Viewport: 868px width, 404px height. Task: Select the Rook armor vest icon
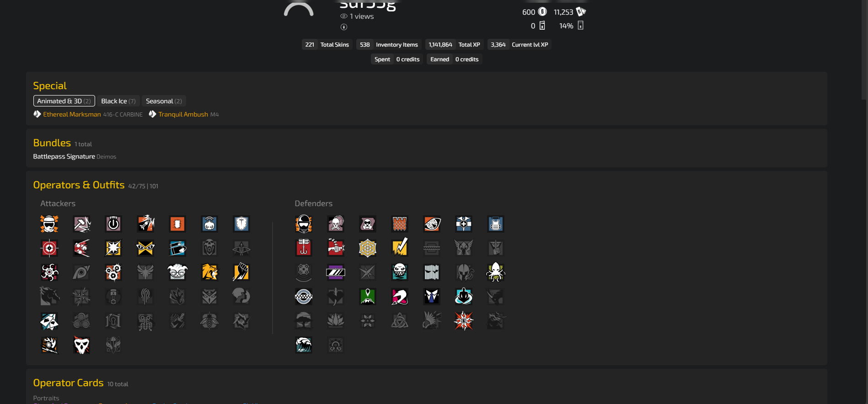[496, 224]
